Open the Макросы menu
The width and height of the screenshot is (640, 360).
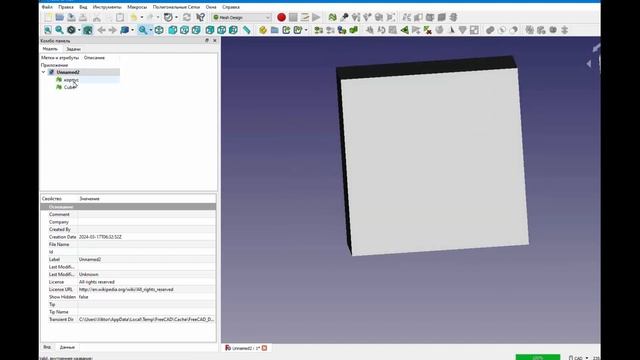137,7
